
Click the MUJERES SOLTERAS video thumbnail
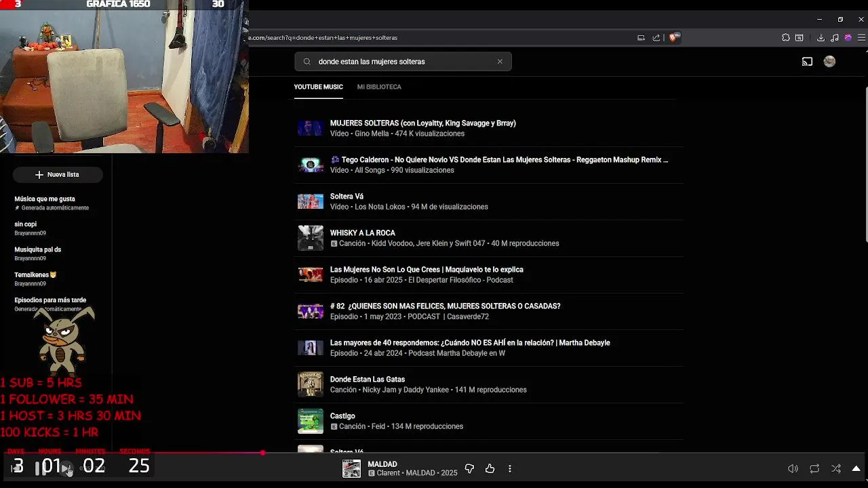311,128
